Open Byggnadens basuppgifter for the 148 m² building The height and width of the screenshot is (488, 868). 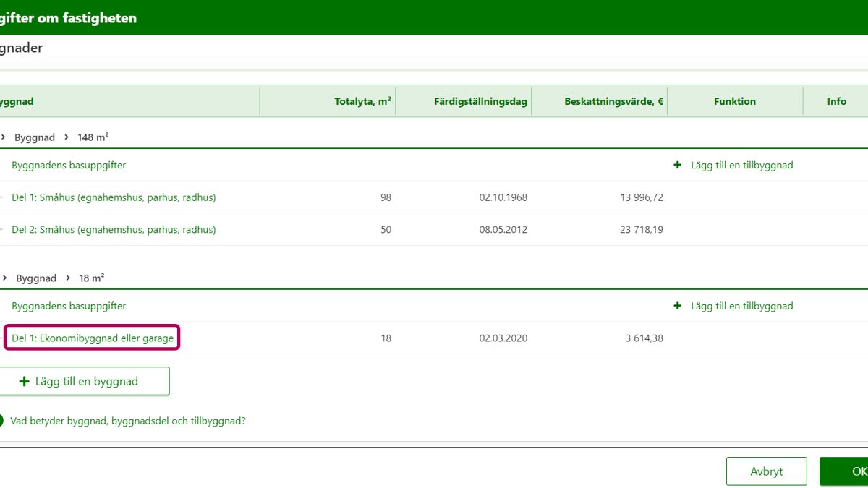click(x=69, y=165)
